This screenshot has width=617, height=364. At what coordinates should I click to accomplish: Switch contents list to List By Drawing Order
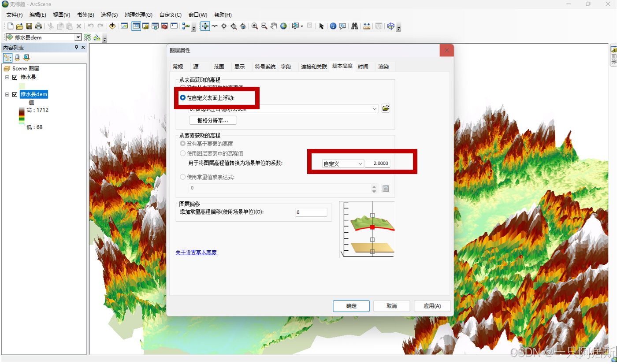click(7, 58)
